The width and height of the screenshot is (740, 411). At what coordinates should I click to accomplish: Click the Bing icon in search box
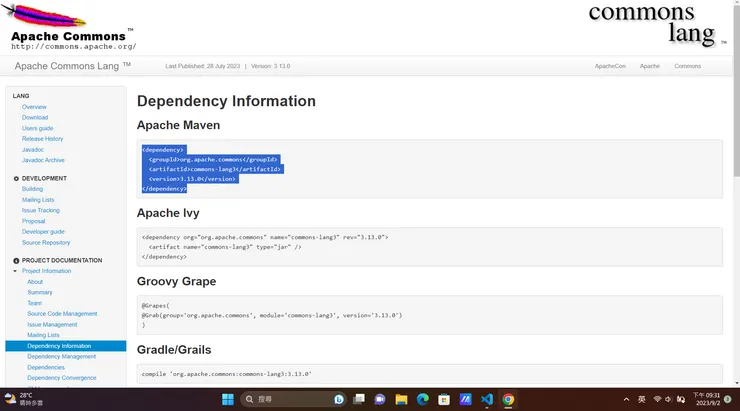pos(339,400)
